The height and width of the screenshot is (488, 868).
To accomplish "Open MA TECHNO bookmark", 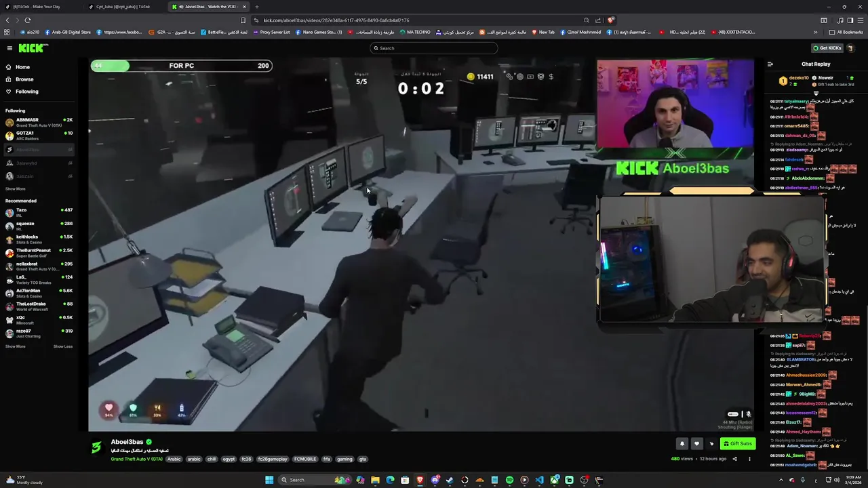I will [x=415, y=32].
